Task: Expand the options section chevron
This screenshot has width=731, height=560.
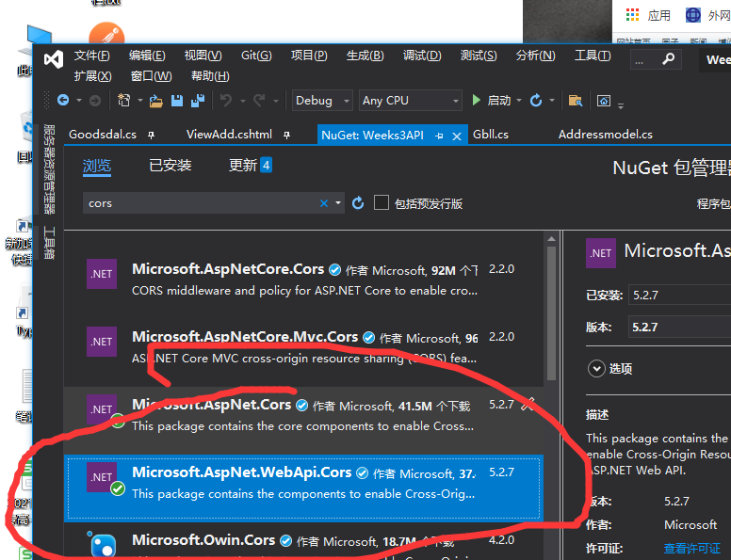Action: coord(596,369)
